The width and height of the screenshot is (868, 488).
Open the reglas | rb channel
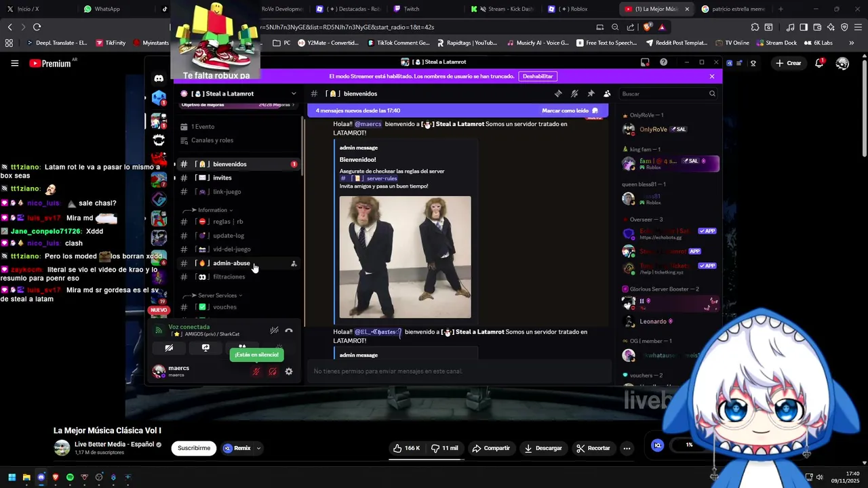pos(237,222)
